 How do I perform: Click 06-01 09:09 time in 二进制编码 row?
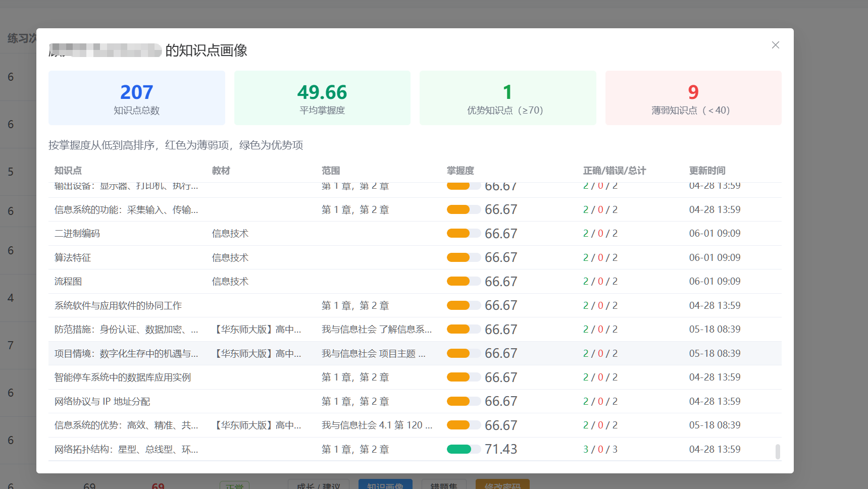[x=715, y=233]
